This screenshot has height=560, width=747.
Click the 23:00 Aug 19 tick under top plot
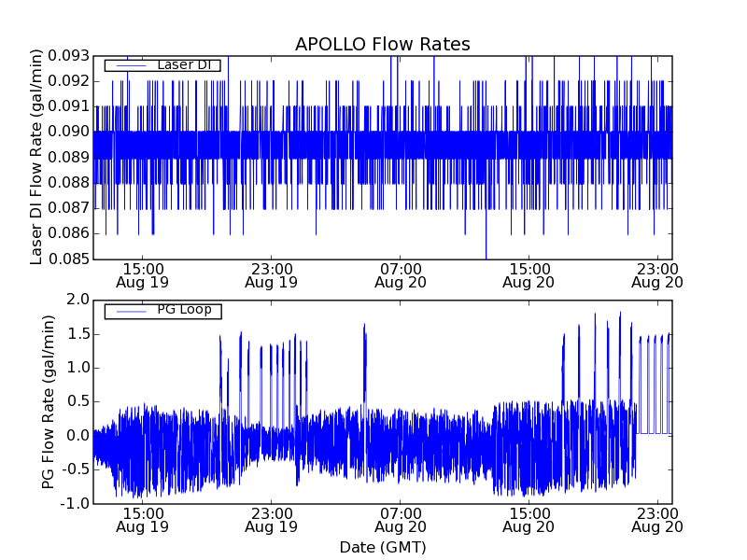pyautogui.click(x=271, y=273)
